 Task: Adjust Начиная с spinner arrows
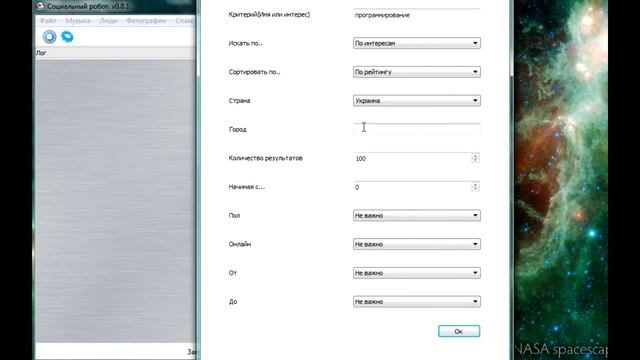(x=475, y=187)
